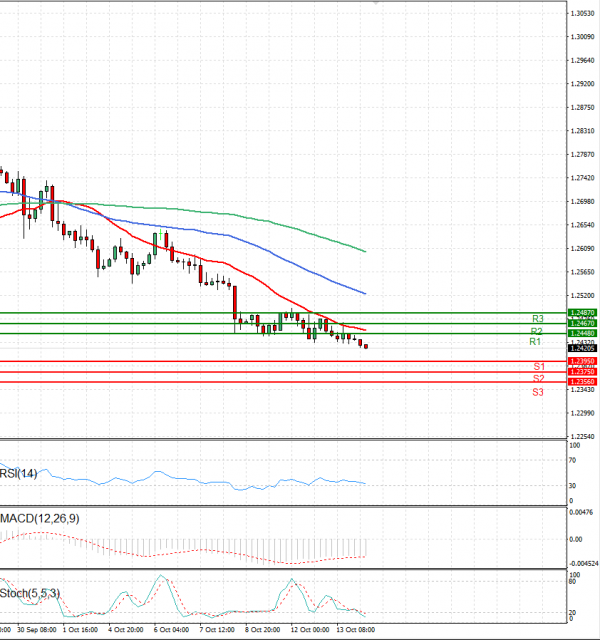Click the 13 Oct 08:00 time label
600x640 pixels.
355,631
